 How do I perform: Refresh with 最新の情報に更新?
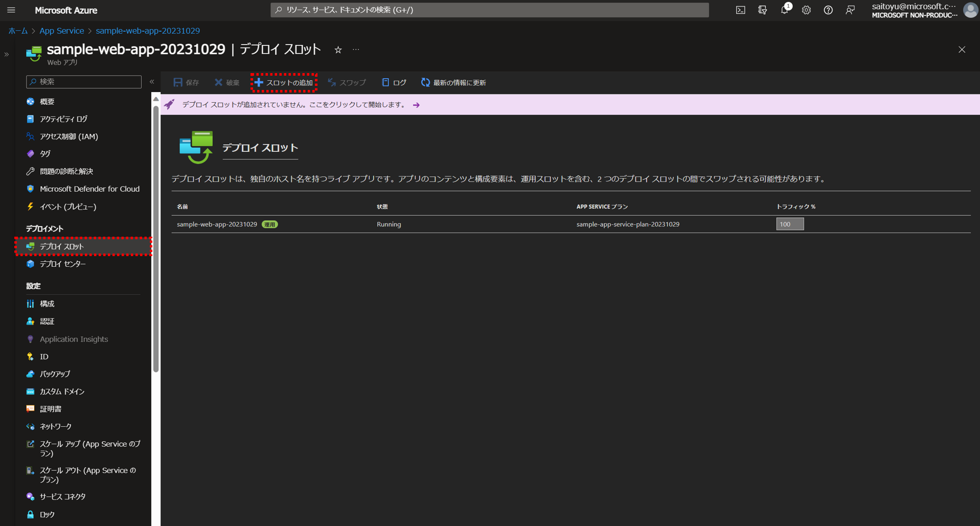(x=453, y=82)
